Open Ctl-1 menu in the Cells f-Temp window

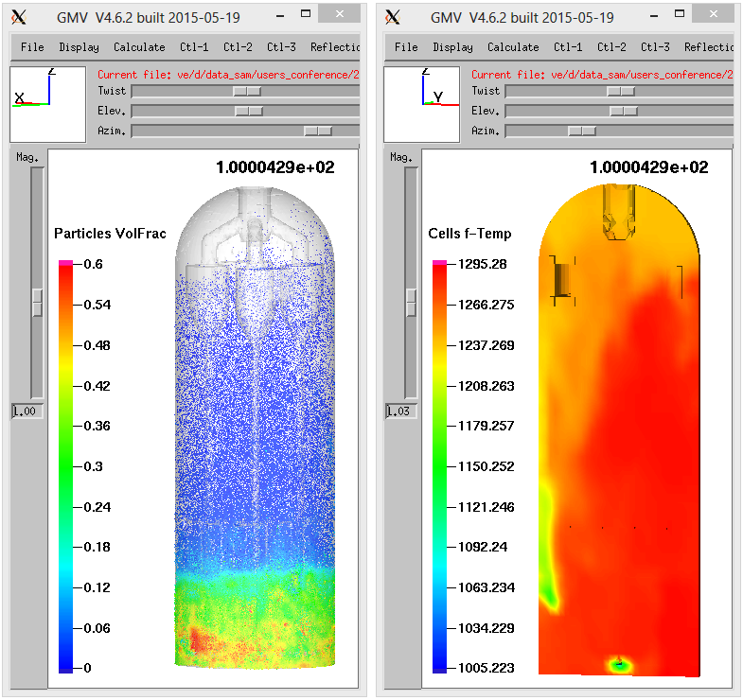pyautogui.click(x=568, y=47)
